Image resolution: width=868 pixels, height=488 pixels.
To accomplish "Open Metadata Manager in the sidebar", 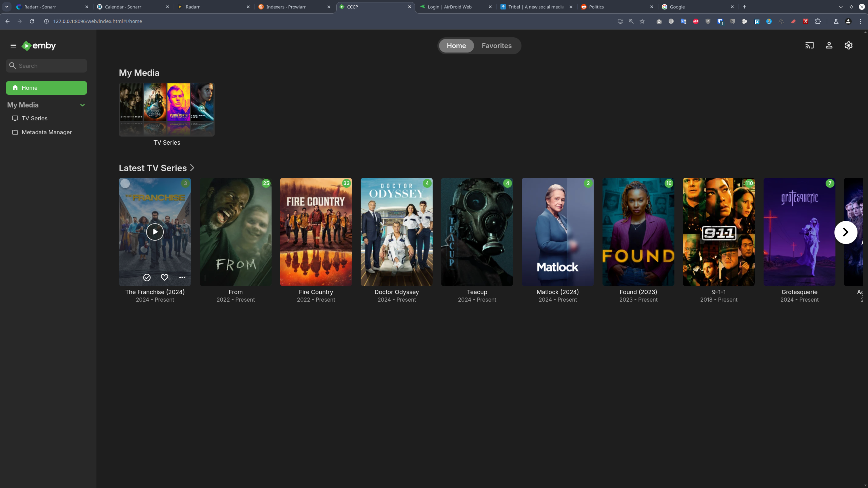I will click(x=47, y=132).
